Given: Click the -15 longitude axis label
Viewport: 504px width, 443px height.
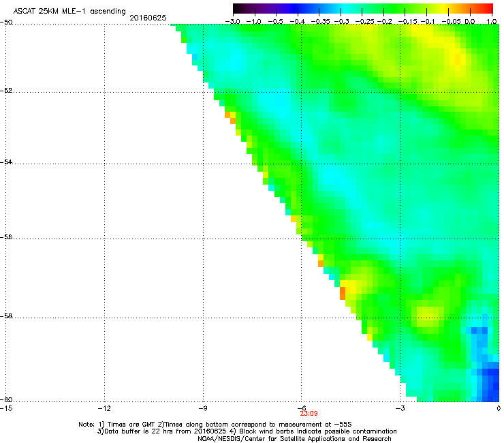Looking at the screenshot, I should pos(6,408).
